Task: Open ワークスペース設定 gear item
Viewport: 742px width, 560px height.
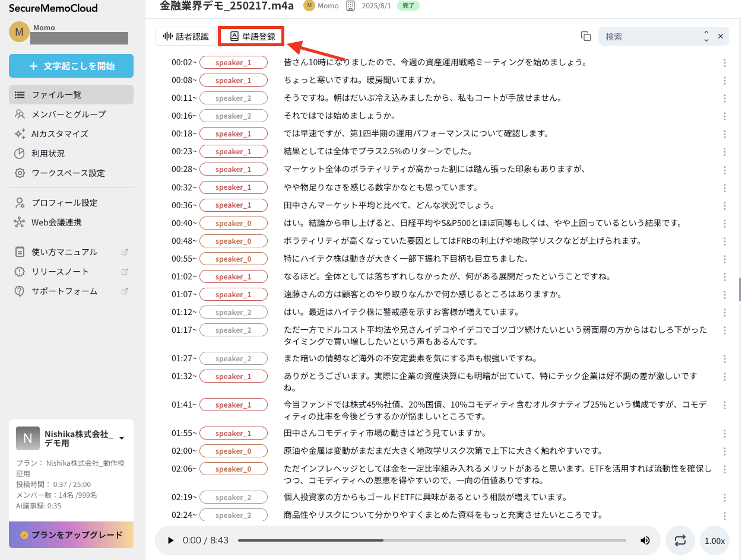Action: [x=68, y=173]
